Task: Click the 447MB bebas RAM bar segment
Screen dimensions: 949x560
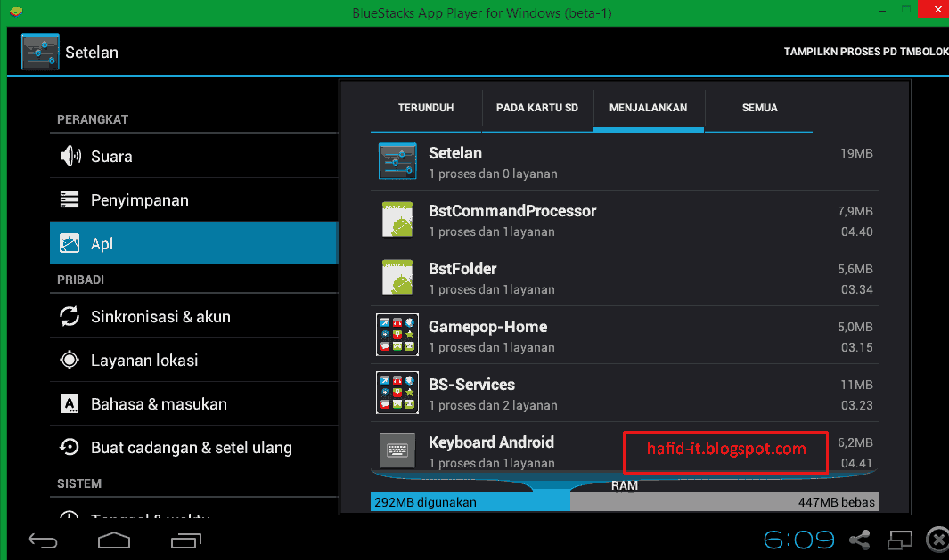Action: click(x=724, y=502)
